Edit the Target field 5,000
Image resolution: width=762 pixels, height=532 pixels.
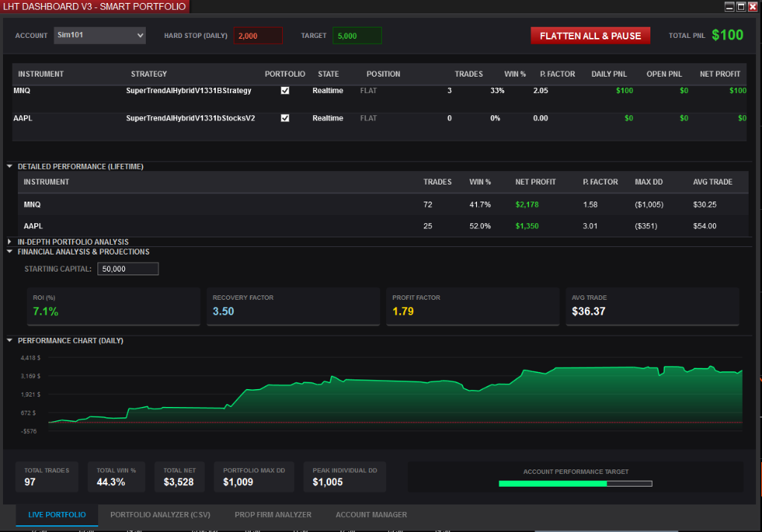coord(356,36)
